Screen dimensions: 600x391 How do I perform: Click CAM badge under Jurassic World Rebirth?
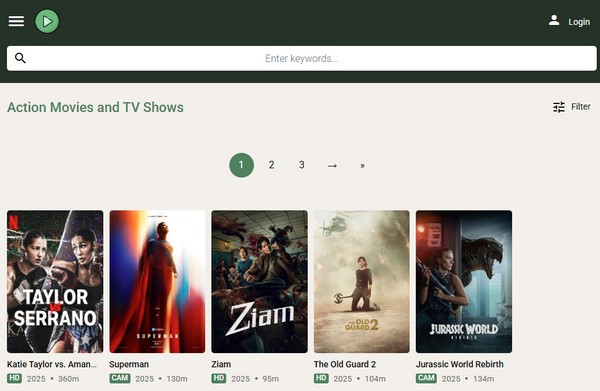pyautogui.click(x=426, y=378)
